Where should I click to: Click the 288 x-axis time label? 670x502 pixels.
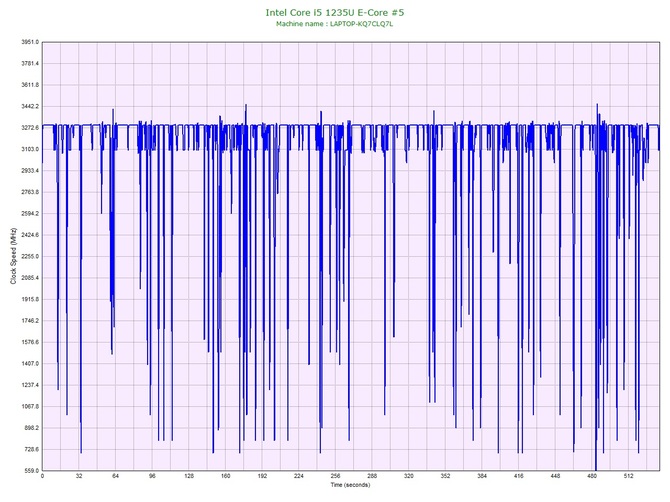[x=372, y=476]
